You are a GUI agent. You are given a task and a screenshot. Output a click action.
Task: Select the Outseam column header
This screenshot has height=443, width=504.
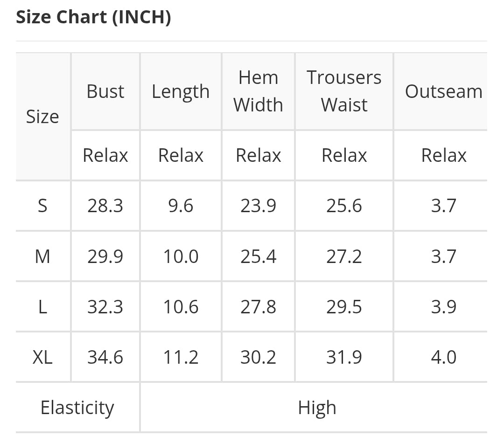444,91
